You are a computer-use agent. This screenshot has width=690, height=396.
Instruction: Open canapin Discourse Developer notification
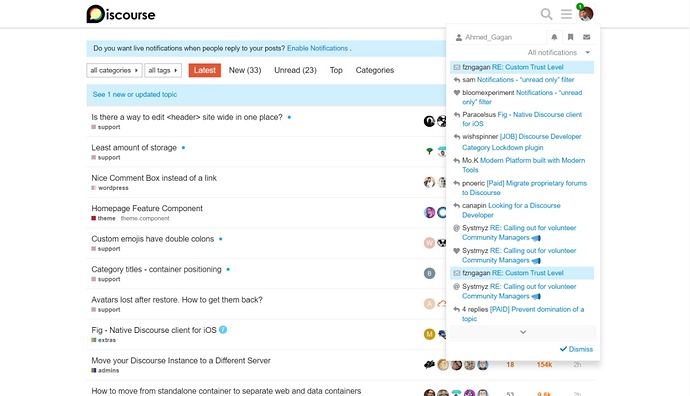coord(522,210)
